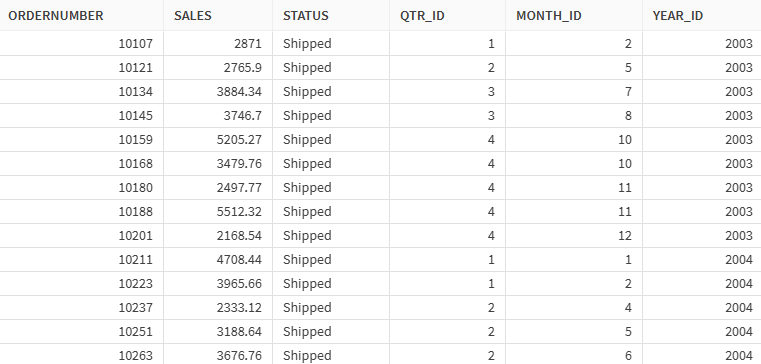This screenshot has width=761, height=364.
Task: Click Shipped status for order 10168
Action: tap(307, 164)
